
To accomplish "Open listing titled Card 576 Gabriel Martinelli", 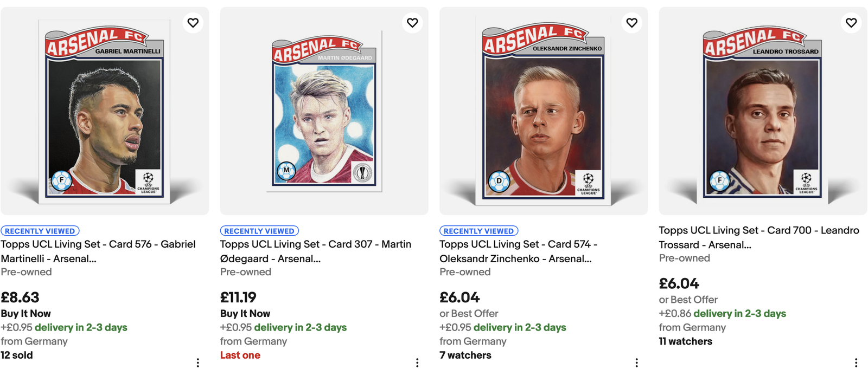I will 98,251.
